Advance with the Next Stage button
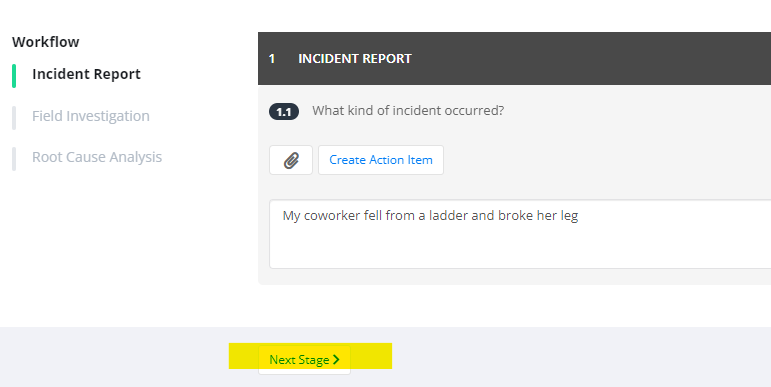The width and height of the screenshot is (771, 387). coord(304,360)
